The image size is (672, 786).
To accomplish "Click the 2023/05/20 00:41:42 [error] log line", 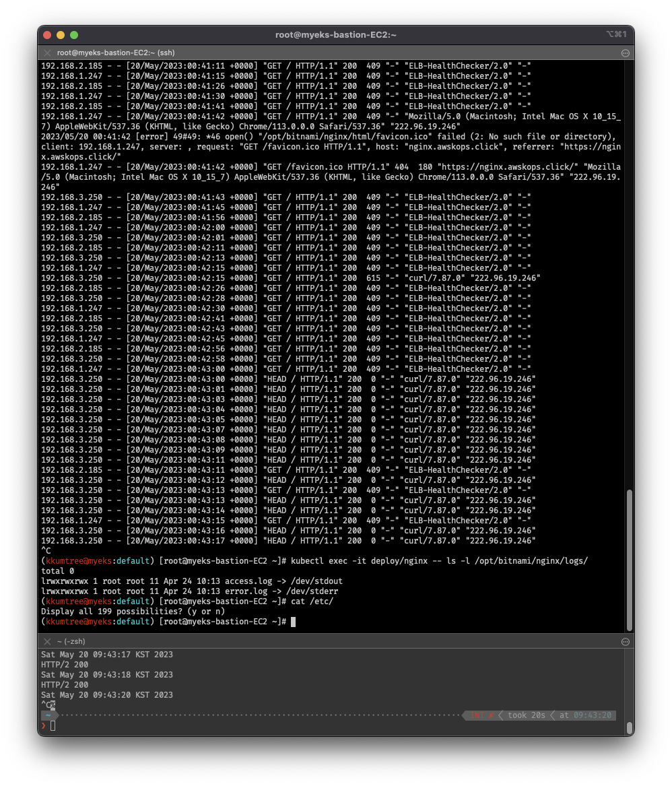I will [x=331, y=146].
